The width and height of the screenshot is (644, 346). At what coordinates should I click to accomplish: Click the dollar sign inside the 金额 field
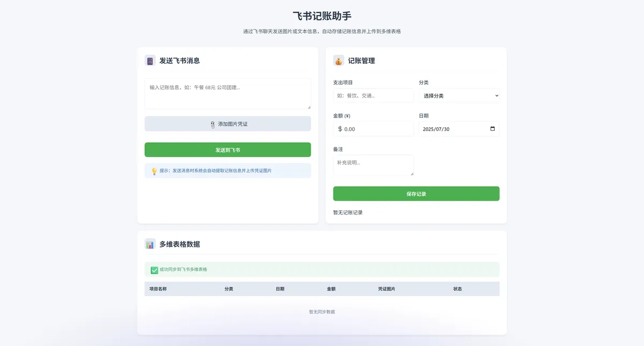point(339,129)
